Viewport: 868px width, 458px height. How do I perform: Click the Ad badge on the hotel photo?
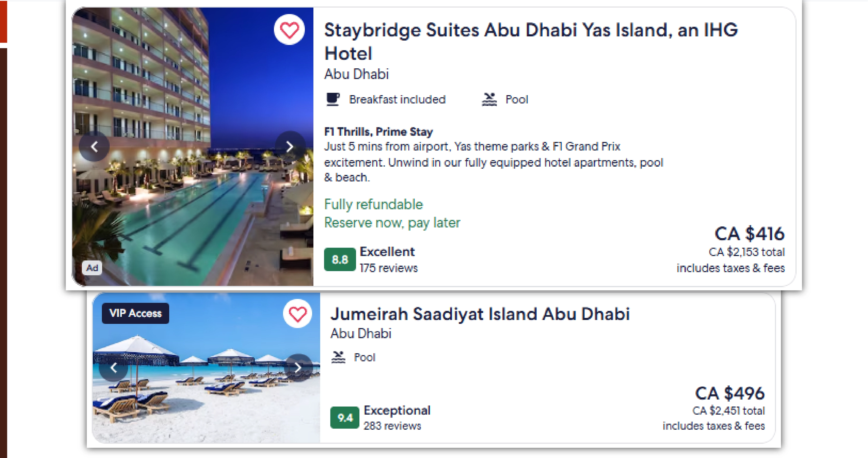point(92,268)
